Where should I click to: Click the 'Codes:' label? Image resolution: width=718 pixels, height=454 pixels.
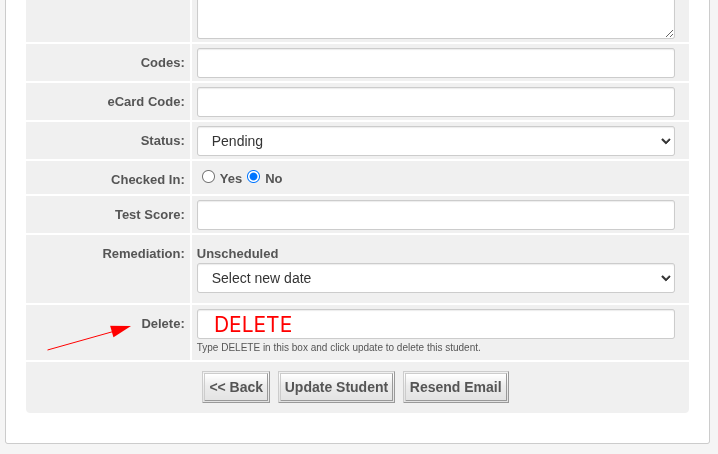pos(163,62)
